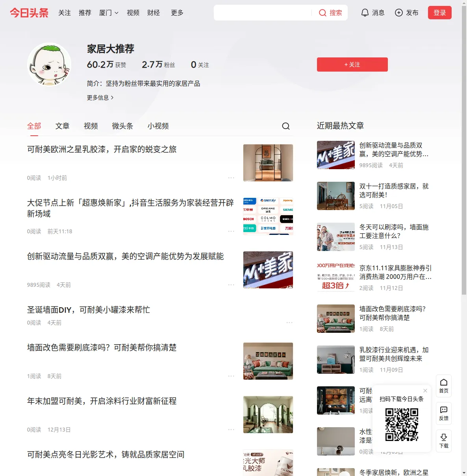The image size is (467, 476).
Task: Open hot article 乳胶漆行业迎来机遇
Action: coord(394,354)
